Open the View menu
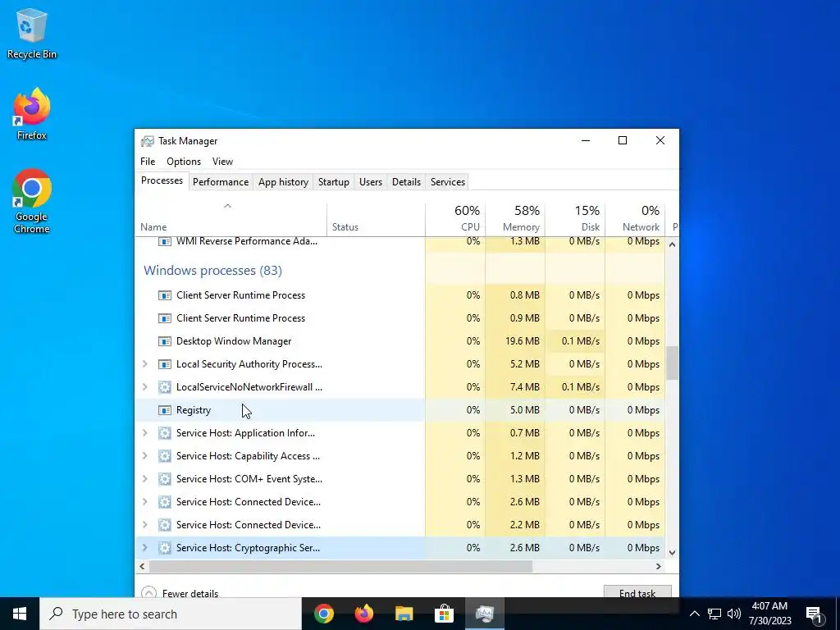The width and height of the screenshot is (840, 630). pos(222,162)
